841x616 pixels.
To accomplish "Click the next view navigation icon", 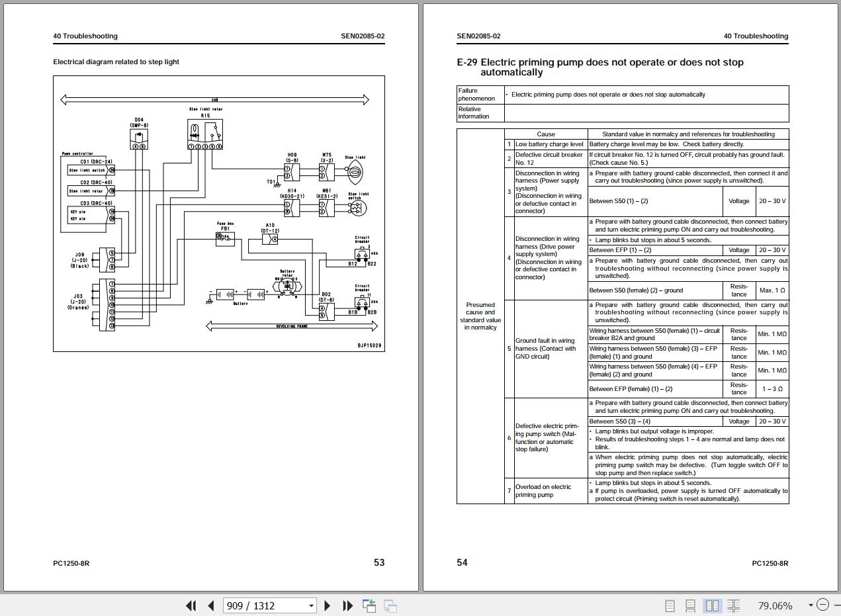I will coord(390,605).
